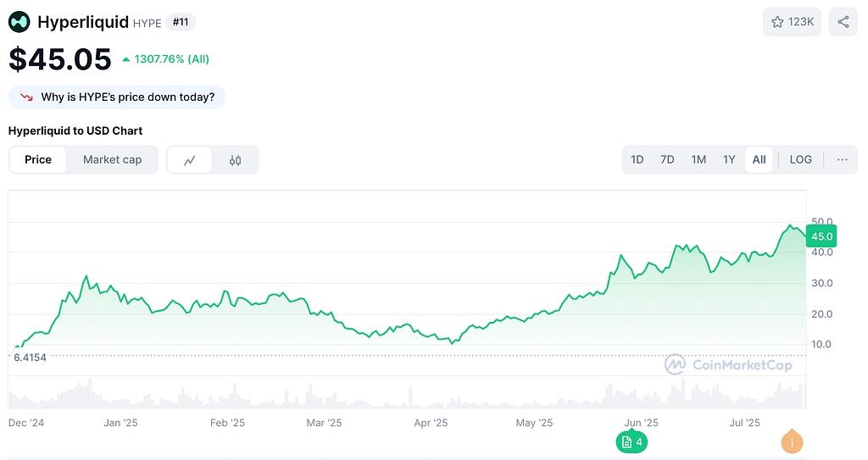Click the Feb '25 axis label
Image resolution: width=868 pixels, height=460 pixels.
(227, 423)
